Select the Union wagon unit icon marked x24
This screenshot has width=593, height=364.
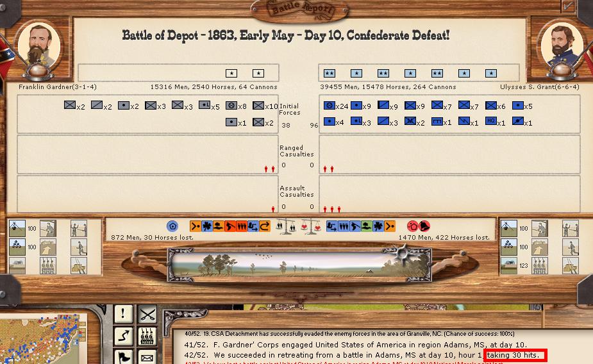[330, 106]
